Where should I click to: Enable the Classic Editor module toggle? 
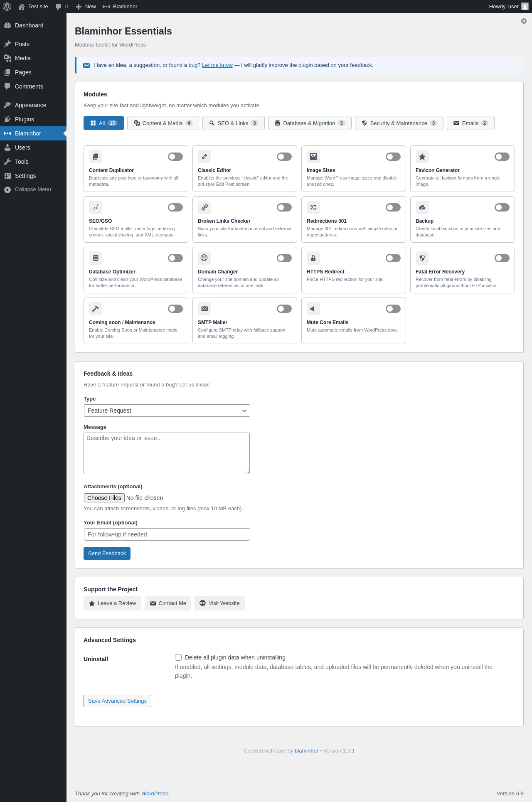[284, 157]
